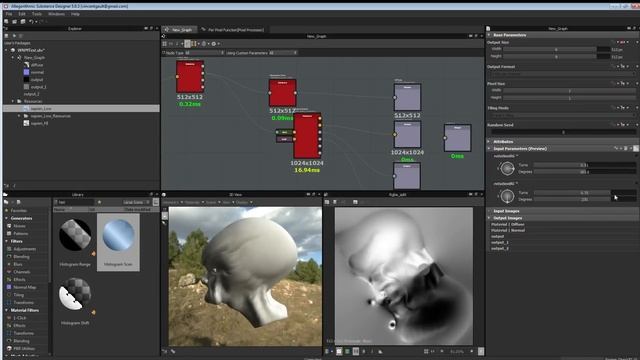The image size is (640, 360).
Task: Select the Histogram Shift library thumbnail
Action: point(75,294)
